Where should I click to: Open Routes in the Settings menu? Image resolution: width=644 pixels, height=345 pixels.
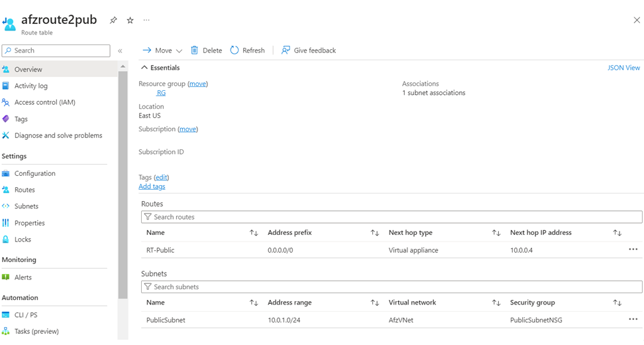[x=25, y=190]
